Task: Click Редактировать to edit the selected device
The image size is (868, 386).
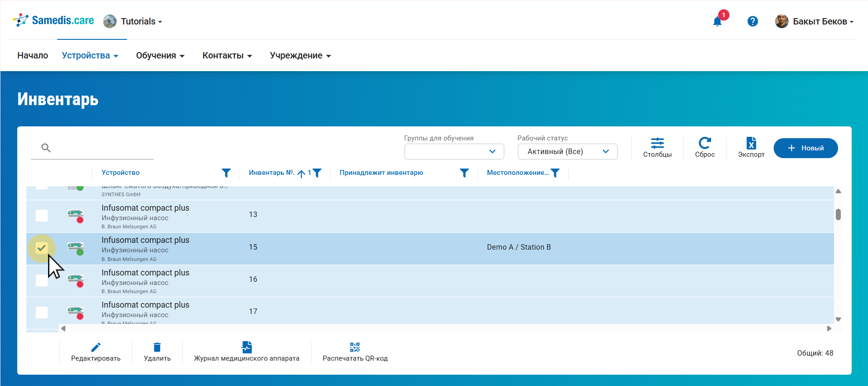Action: click(x=96, y=352)
